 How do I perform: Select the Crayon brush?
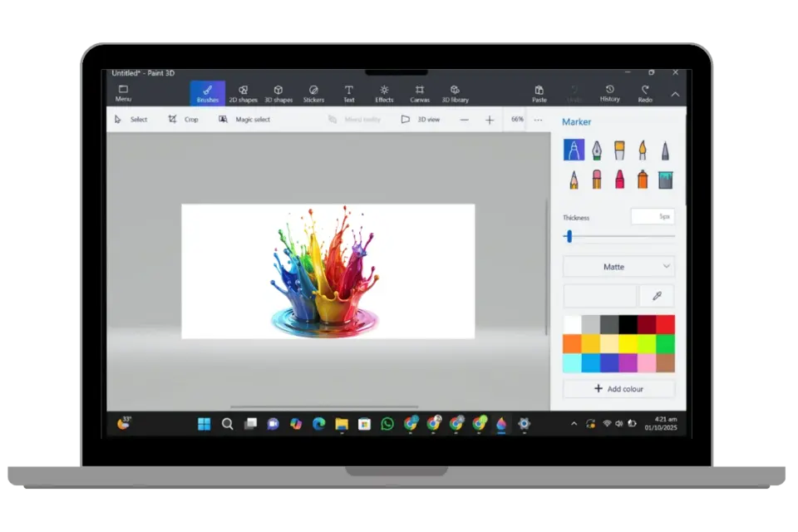point(619,178)
